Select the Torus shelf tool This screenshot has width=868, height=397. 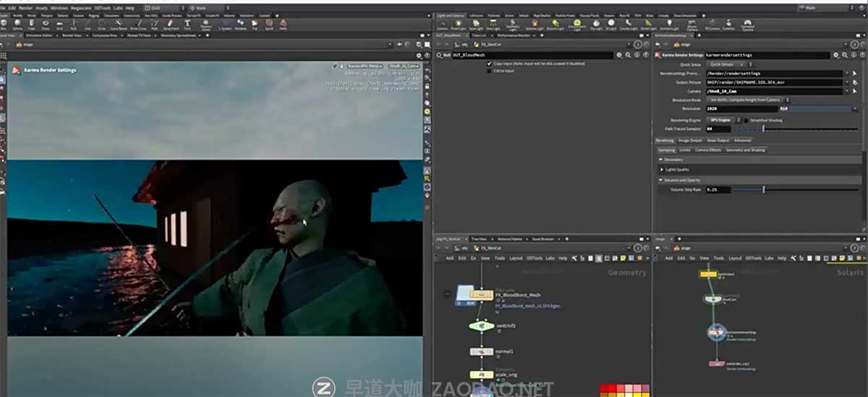[x=45, y=25]
